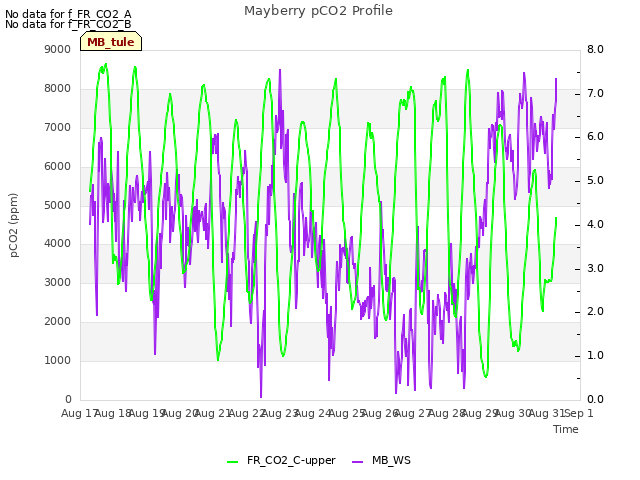Click the 1000 y-axis tick label
The width and height of the screenshot is (640, 480).
click(58, 360)
